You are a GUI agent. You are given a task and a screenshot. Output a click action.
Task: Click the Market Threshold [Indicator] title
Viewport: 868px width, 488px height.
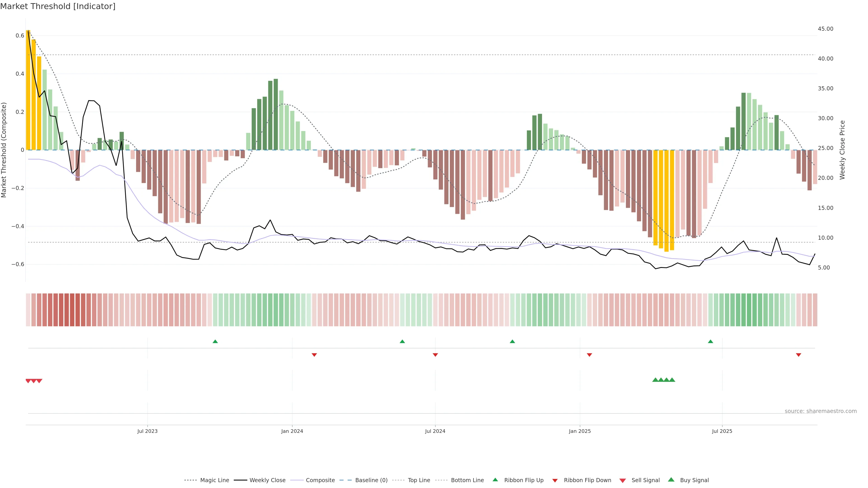(58, 6)
